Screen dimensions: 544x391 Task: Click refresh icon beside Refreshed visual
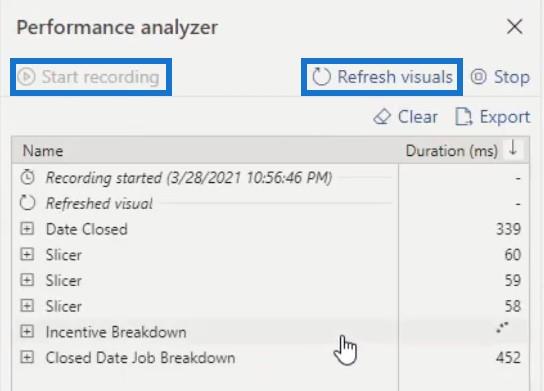pyautogui.click(x=27, y=203)
